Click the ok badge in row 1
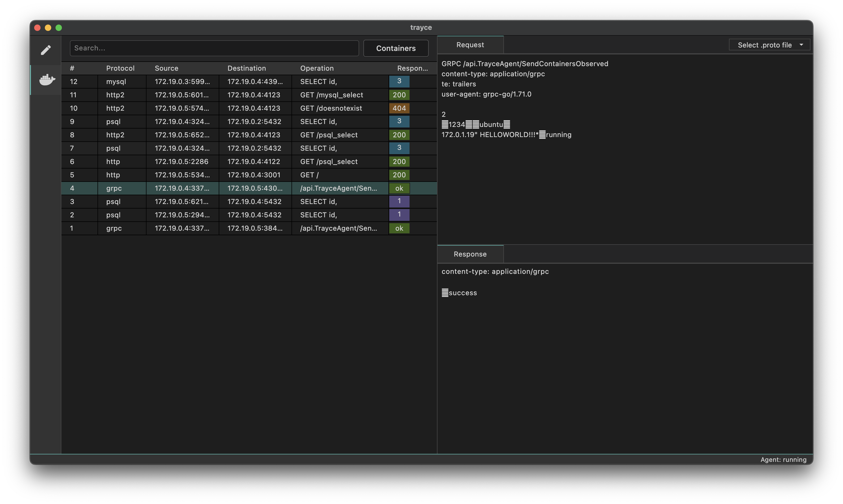The height and width of the screenshot is (504, 843). pyautogui.click(x=399, y=228)
